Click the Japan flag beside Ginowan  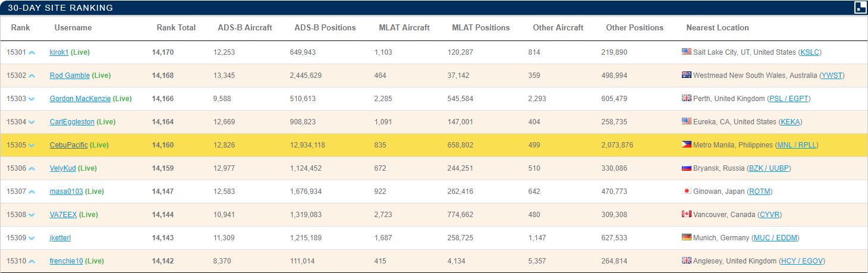[x=686, y=192]
